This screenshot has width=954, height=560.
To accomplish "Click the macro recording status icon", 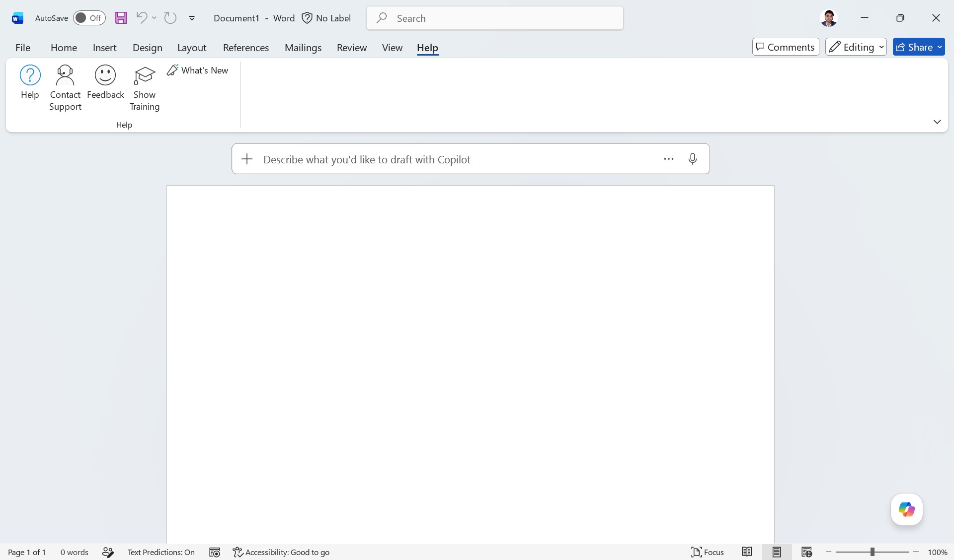I will click(215, 552).
